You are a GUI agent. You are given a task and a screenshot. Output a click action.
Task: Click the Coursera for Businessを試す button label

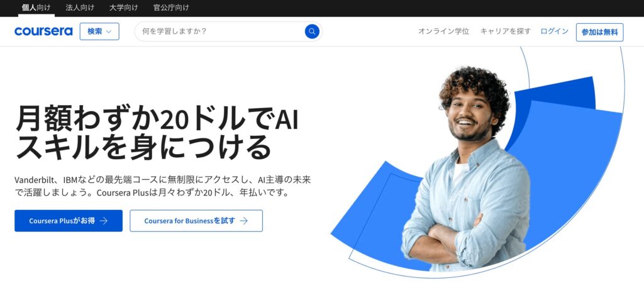pyautogui.click(x=190, y=221)
